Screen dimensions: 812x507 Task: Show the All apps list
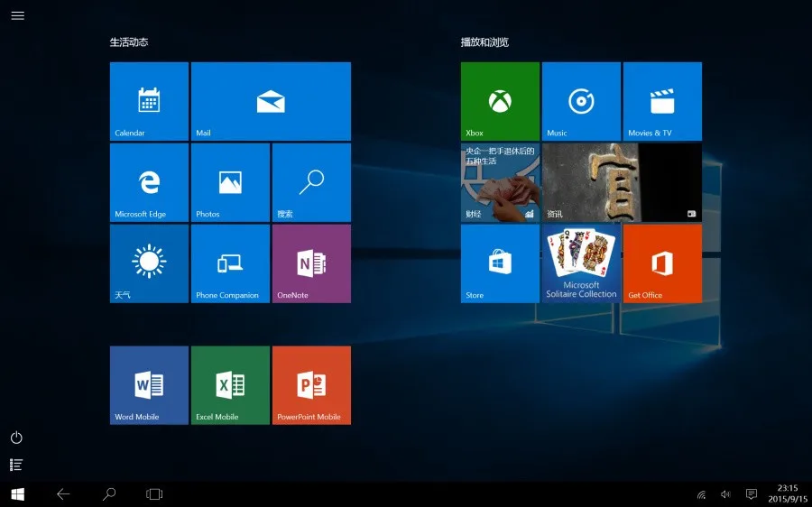tap(16, 465)
